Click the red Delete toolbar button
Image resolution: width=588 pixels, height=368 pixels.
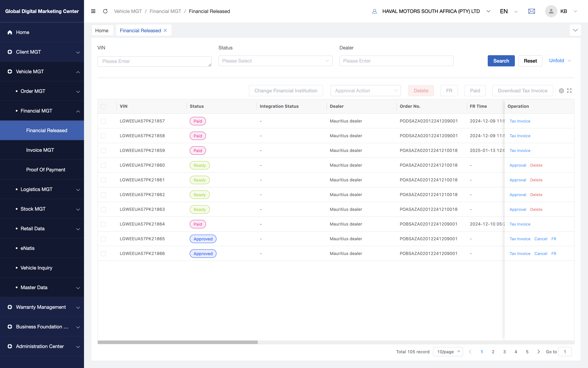(421, 91)
